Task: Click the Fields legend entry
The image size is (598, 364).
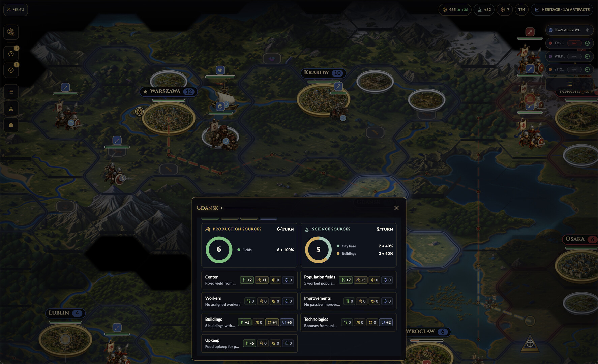Action: (265, 250)
